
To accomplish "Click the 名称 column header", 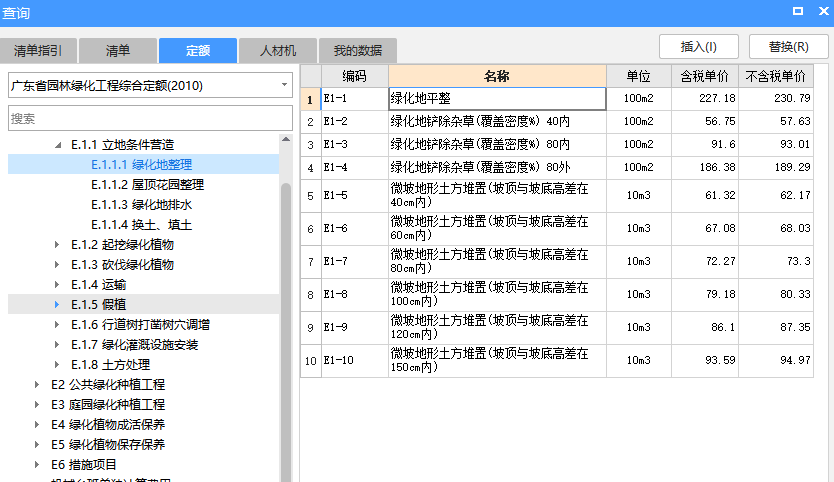I will pos(497,76).
